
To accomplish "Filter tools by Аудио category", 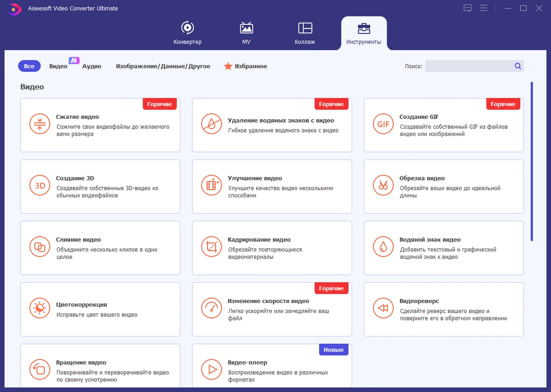I will 92,66.
